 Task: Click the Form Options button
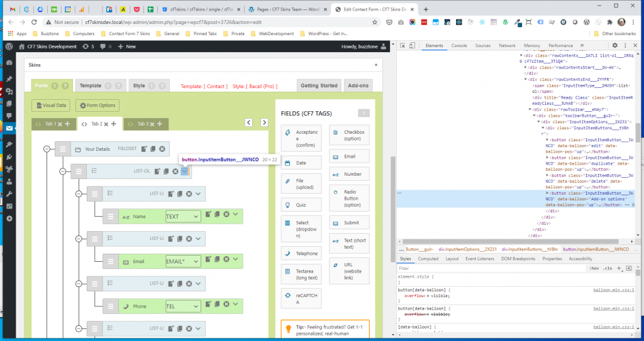[97, 106]
